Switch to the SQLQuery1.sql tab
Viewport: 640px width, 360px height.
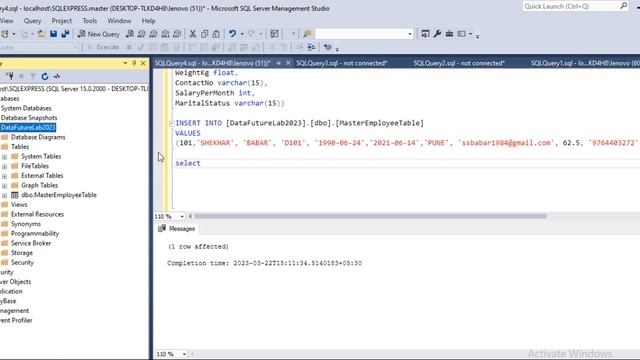[585, 63]
